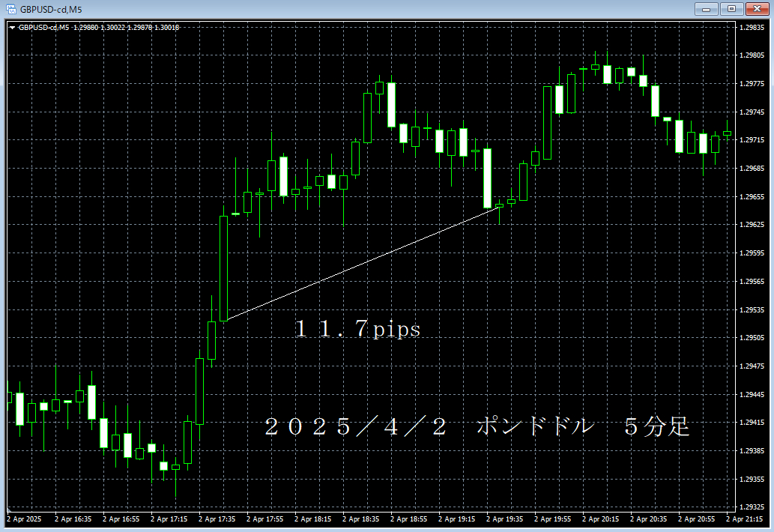Viewport: 774px width, 532px height.
Task: Click the '11.7pips' text label on chart
Action: coord(358,329)
